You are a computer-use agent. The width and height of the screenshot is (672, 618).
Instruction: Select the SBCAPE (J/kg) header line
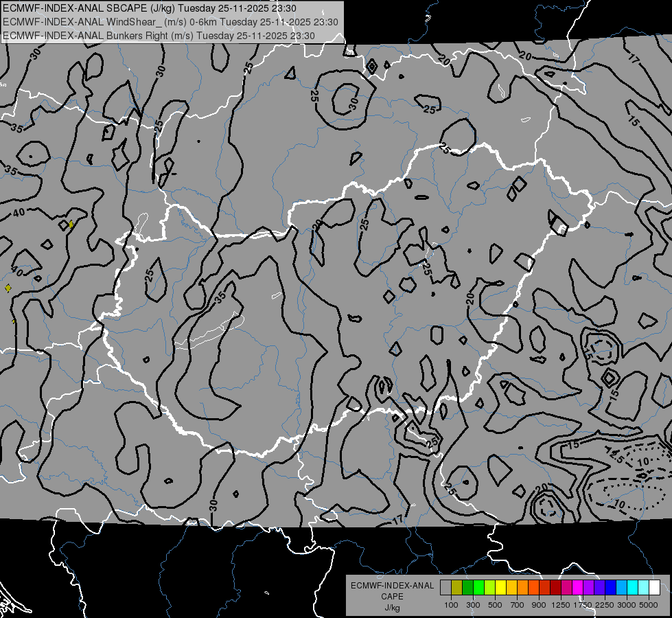[x=149, y=8]
